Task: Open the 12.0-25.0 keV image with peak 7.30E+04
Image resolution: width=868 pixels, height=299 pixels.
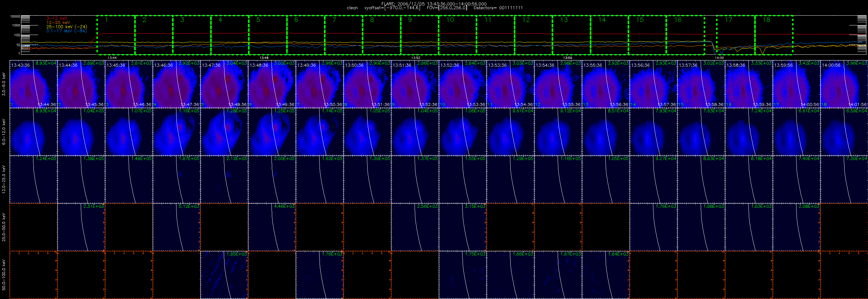Action: point(844,179)
